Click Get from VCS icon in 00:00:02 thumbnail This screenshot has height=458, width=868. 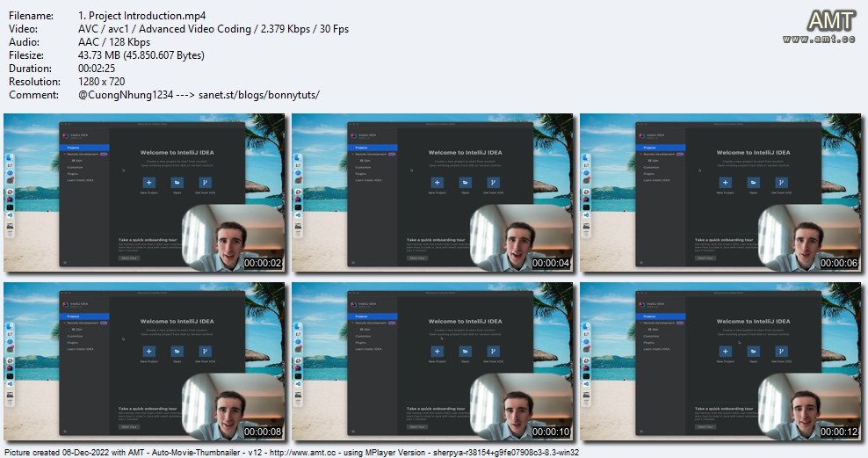[205, 182]
